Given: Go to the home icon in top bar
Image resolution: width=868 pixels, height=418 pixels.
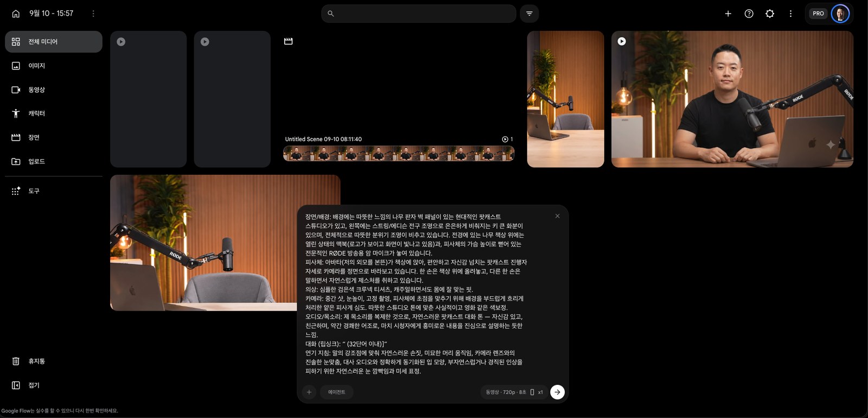Looking at the screenshot, I should (x=16, y=14).
